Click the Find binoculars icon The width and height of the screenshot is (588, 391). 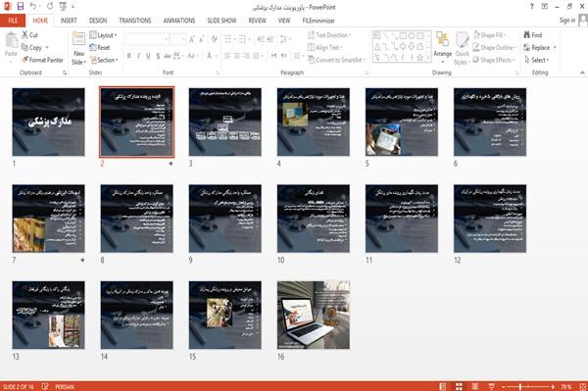pos(527,35)
